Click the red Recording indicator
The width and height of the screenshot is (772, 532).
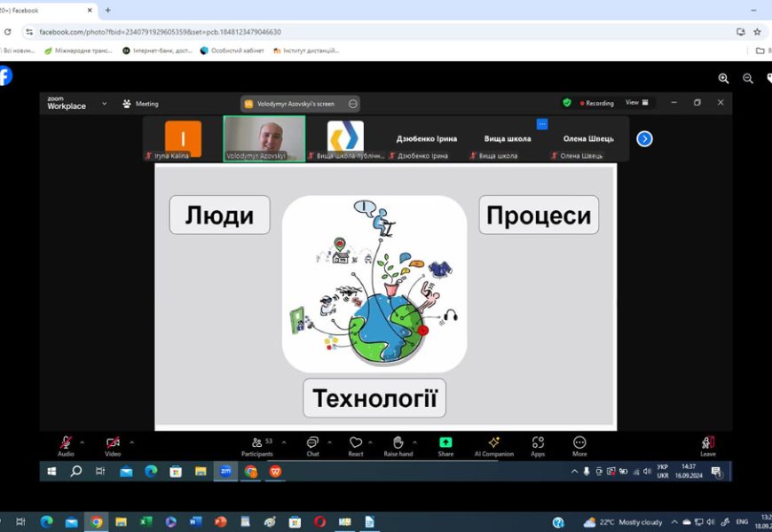(x=597, y=103)
